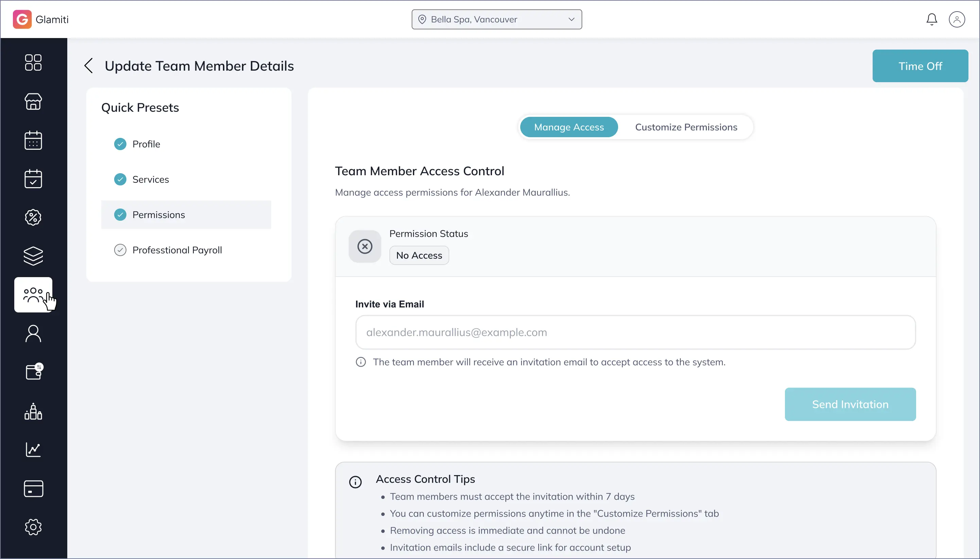Open the single person clients icon
The width and height of the screenshot is (980, 559).
pyautogui.click(x=33, y=333)
